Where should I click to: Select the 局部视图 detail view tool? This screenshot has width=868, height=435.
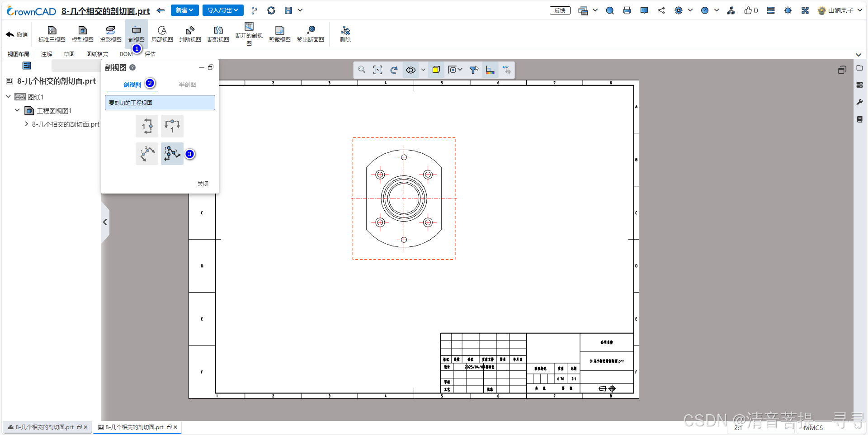(162, 34)
